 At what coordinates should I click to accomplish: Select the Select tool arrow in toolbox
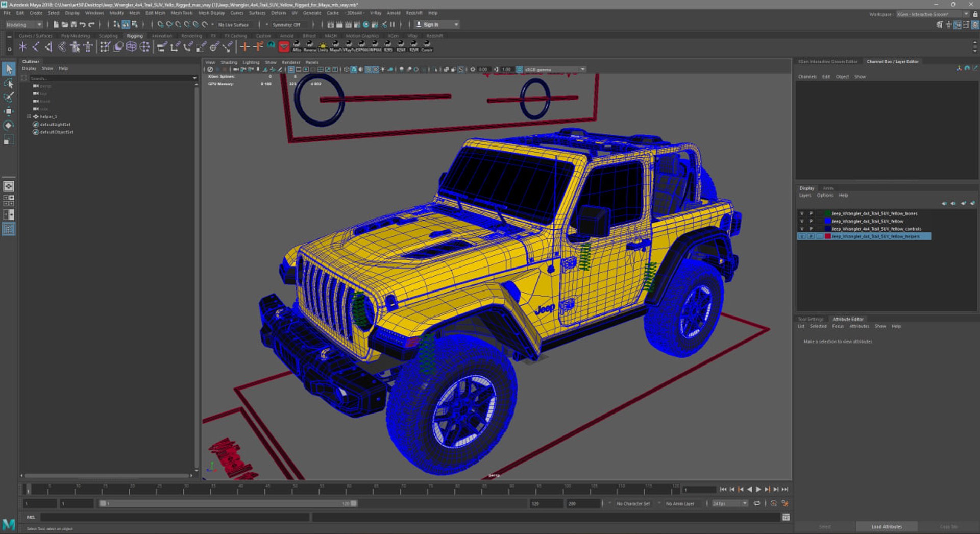[9, 68]
